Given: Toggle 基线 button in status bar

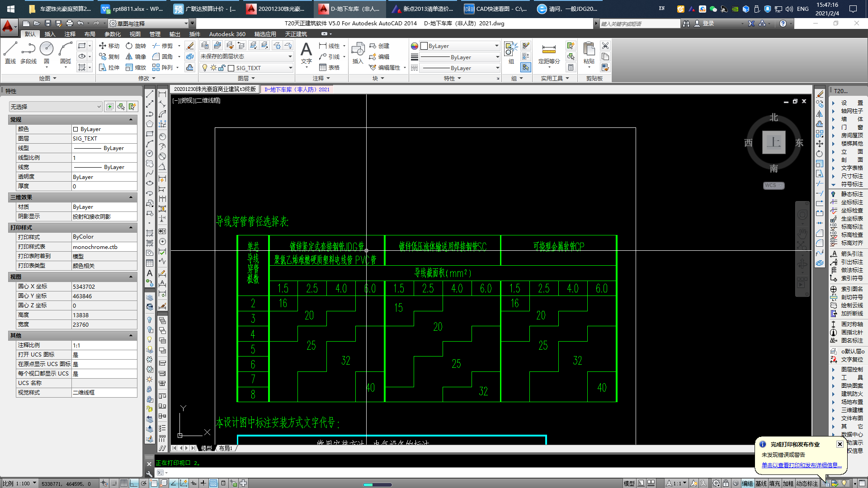Looking at the screenshot, I should coord(761,483).
